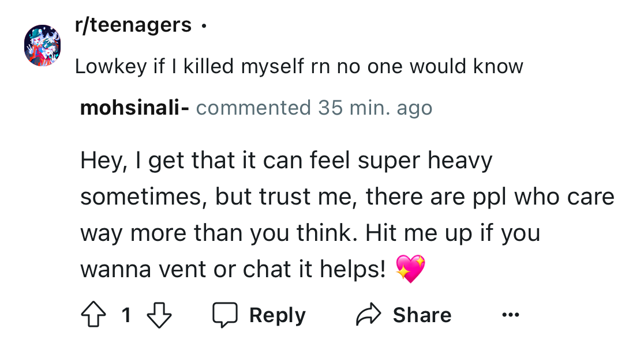Click the vote count number "1"
The width and height of the screenshot is (644, 355).
[x=126, y=315]
